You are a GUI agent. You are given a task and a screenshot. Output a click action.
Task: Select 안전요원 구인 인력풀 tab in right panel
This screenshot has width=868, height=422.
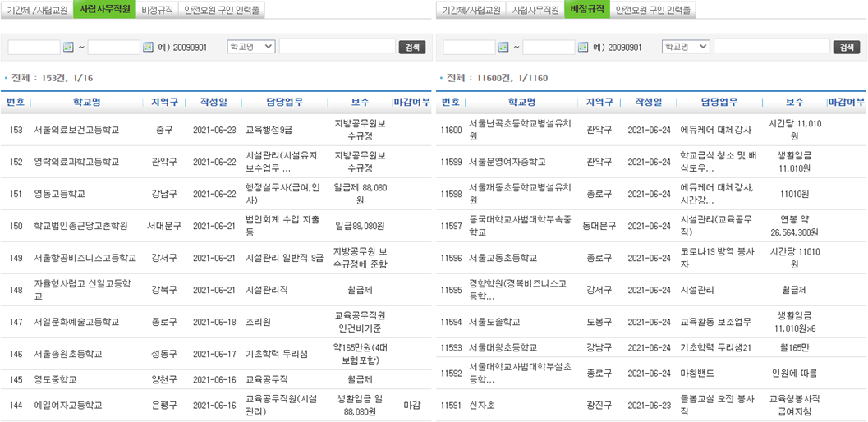click(653, 10)
